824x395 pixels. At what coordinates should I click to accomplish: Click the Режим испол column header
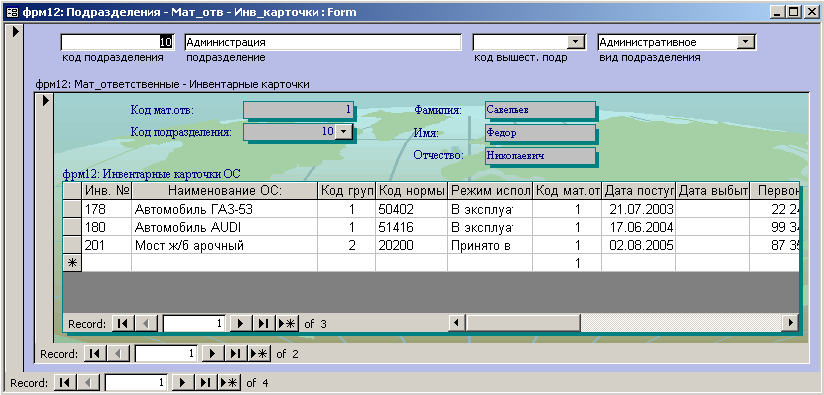click(x=490, y=191)
